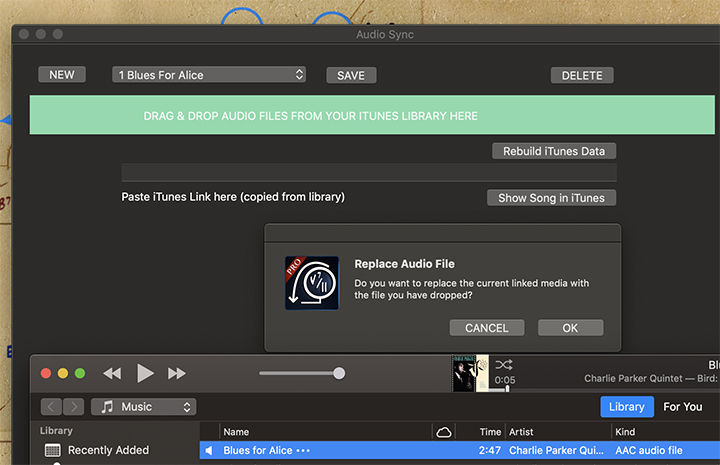Switch to the For You tab
The height and width of the screenshot is (465, 720).
click(x=683, y=407)
